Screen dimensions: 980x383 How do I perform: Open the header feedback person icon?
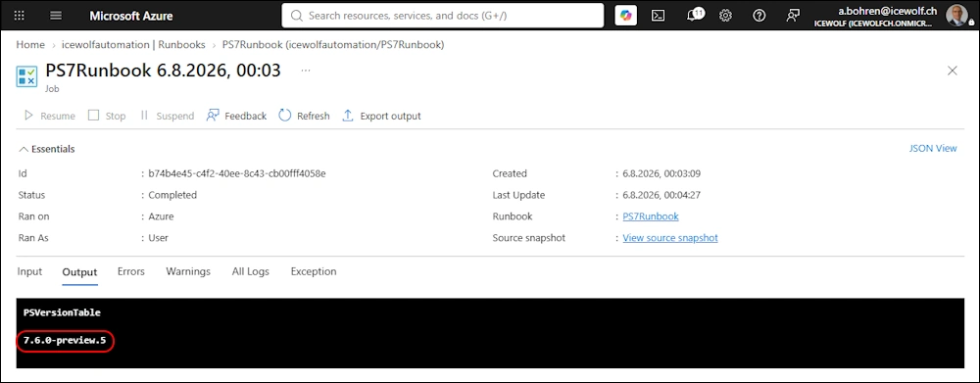(x=793, y=16)
